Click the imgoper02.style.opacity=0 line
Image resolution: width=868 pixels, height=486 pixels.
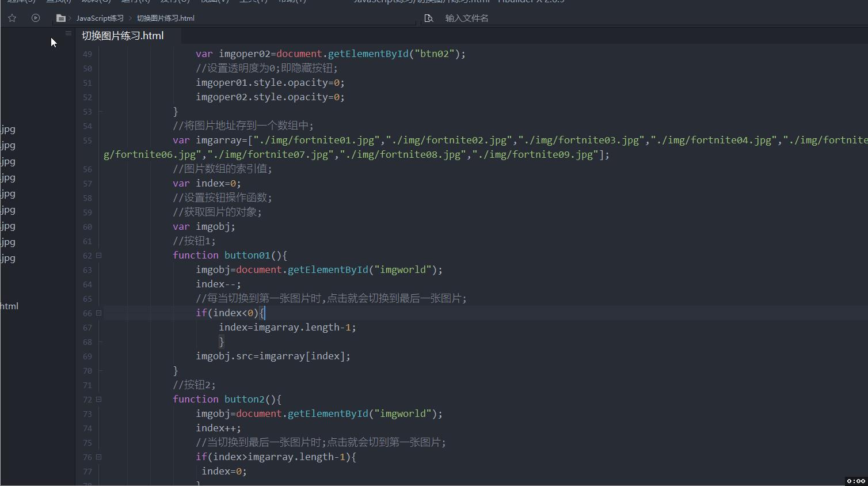point(270,97)
